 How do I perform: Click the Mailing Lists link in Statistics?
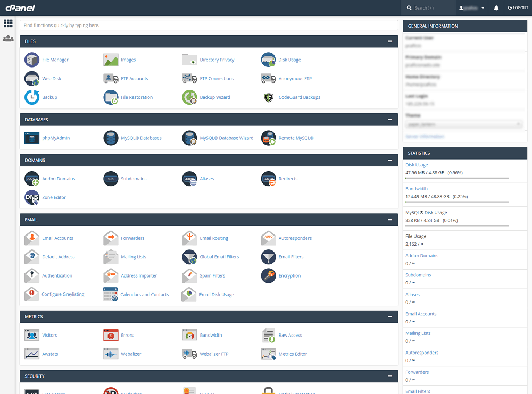[418, 333]
